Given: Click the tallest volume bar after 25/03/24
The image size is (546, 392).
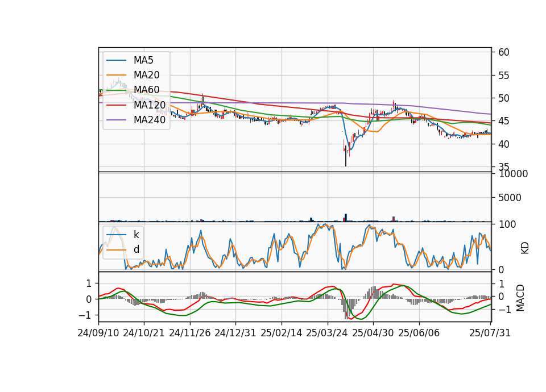Looking at the screenshot, I should coord(346,218).
